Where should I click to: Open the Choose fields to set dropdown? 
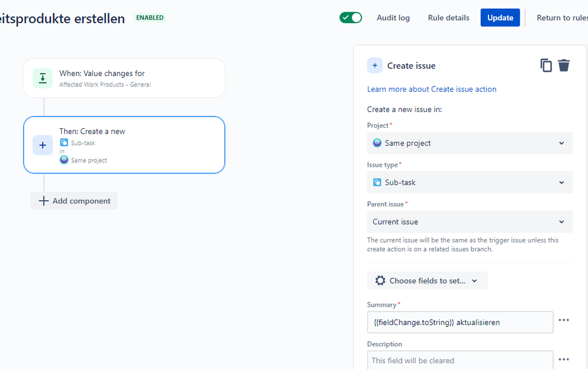point(427,281)
